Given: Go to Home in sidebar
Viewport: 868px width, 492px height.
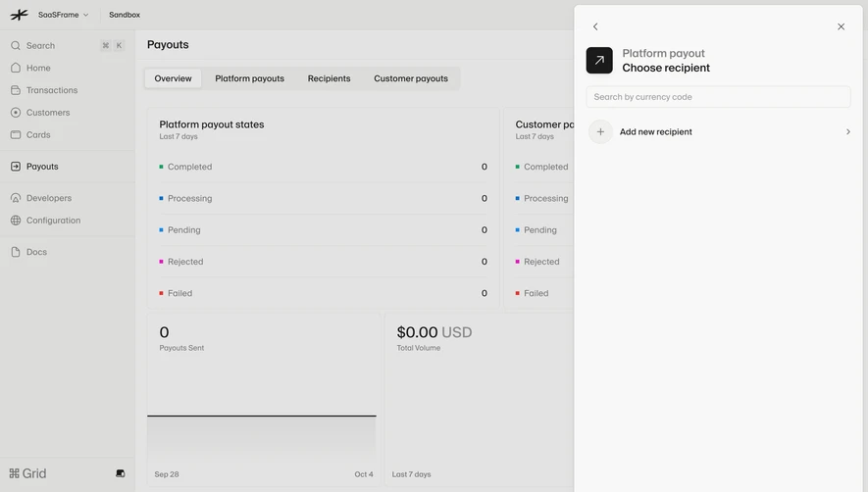Looking at the screenshot, I should tap(38, 68).
